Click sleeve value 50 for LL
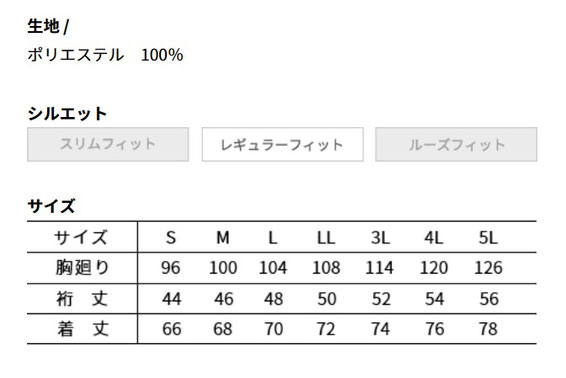Image resolution: width=566 pixels, height=378 pixels. pyautogui.click(x=327, y=299)
